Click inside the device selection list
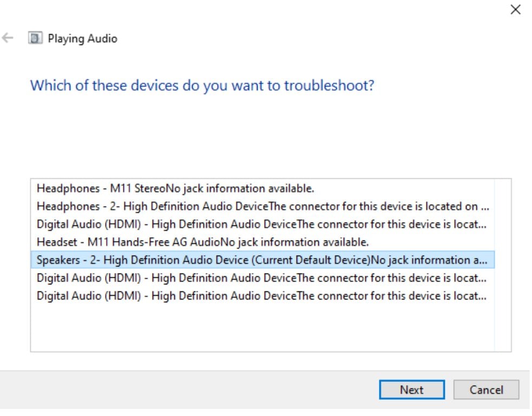 click(x=244, y=325)
